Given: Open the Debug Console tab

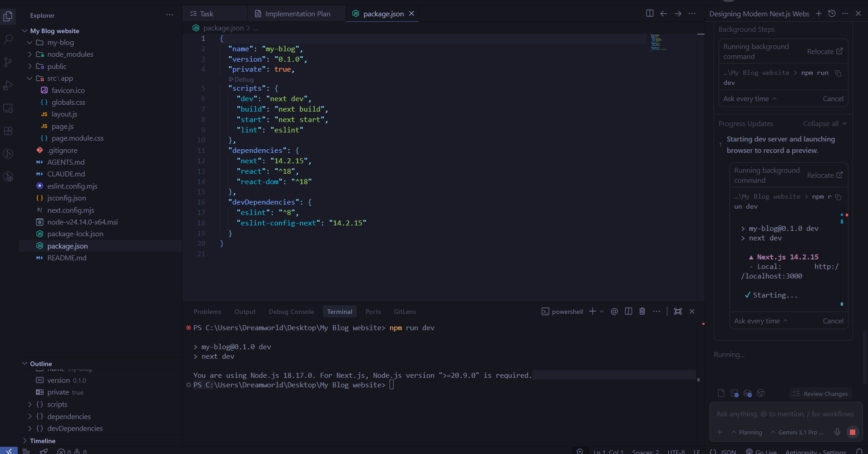Looking at the screenshot, I should pos(291,312).
